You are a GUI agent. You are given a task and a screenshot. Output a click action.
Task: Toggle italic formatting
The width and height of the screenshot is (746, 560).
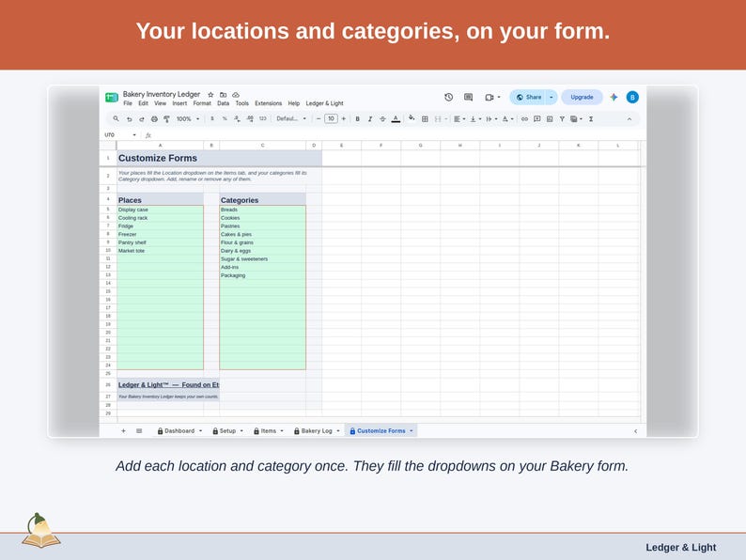(x=369, y=119)
